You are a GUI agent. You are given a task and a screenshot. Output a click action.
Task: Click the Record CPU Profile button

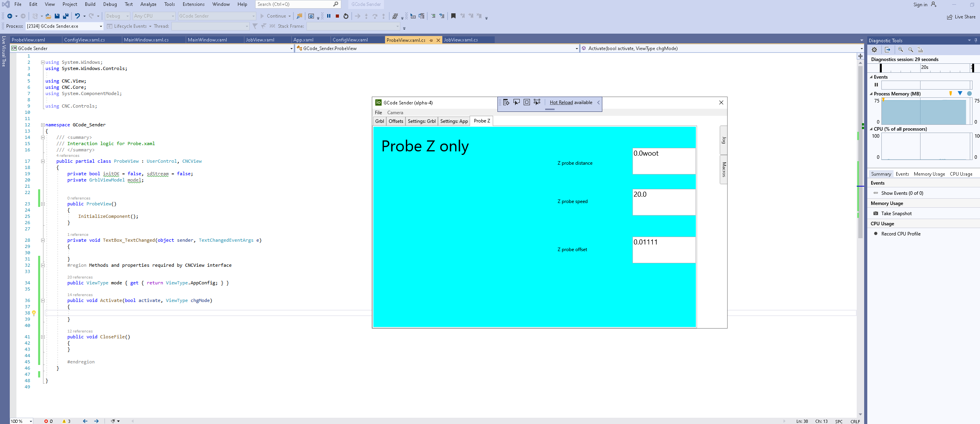pos(901,234)
